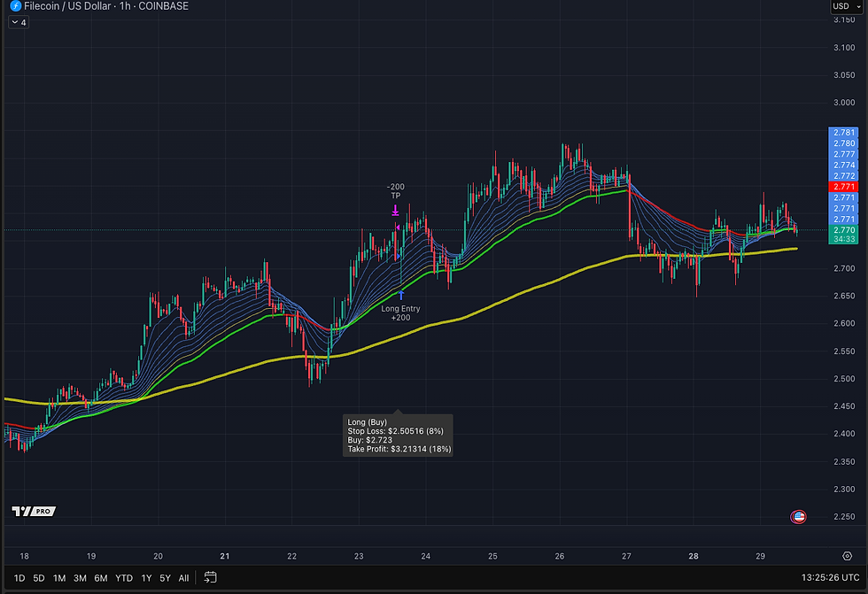Click the purple take-profit sell arrow marker
Image resolution: width=868 pixels, height=594 pixels.
[395, 208]
